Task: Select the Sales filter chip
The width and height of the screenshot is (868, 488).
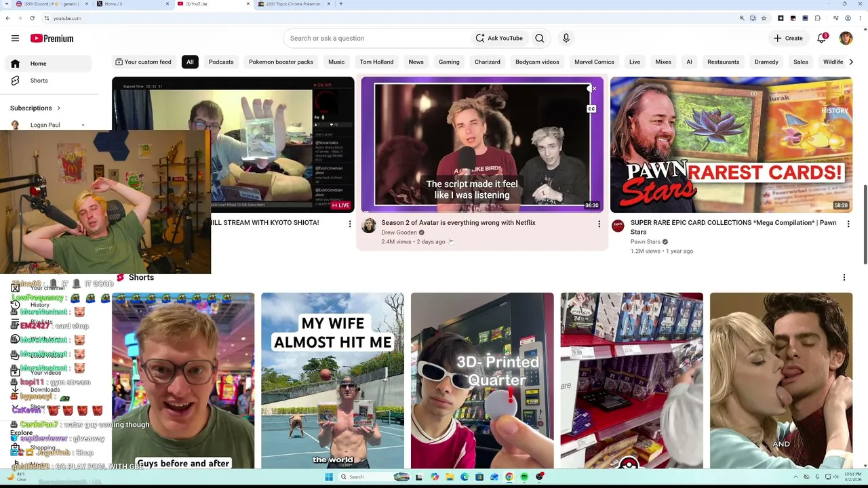Action: [801, 62]
